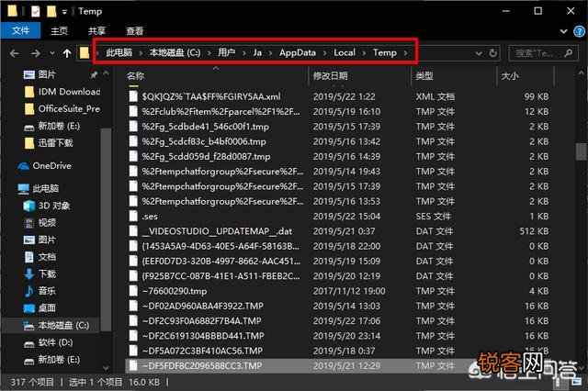
Task: Select AppData in the address breadcrumb
Action: click(x=298, y=53)
